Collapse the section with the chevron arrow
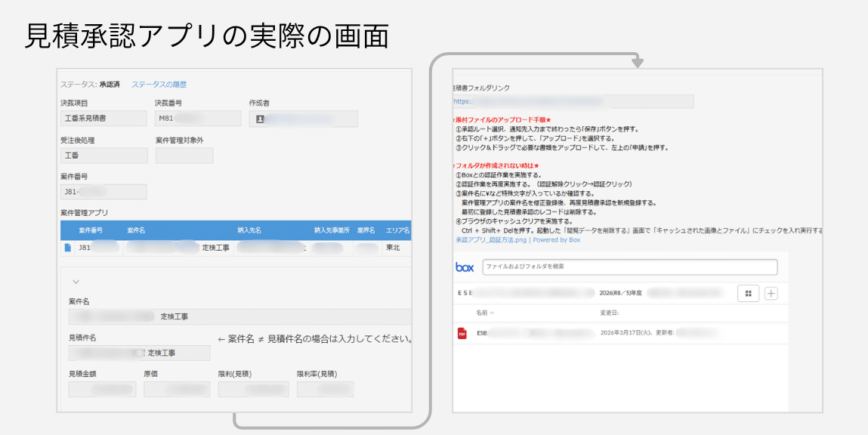Viewport: 868px width, 435px height. 76,281
